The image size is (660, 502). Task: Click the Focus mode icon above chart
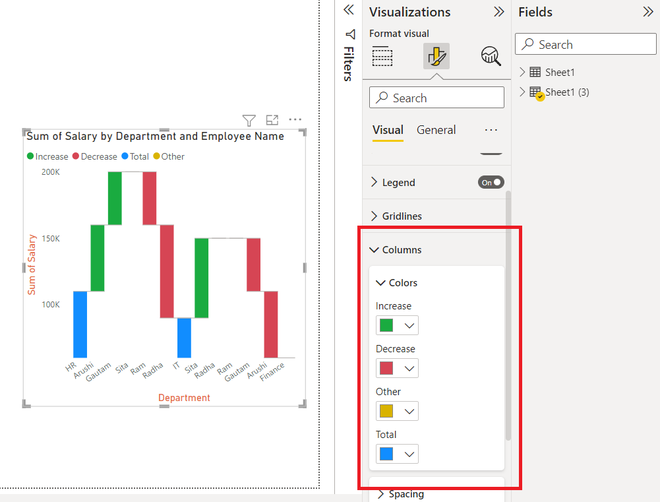272,120
